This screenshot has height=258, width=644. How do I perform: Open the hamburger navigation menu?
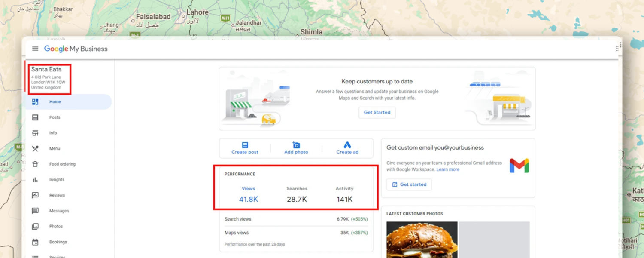[x=35, y=49]
